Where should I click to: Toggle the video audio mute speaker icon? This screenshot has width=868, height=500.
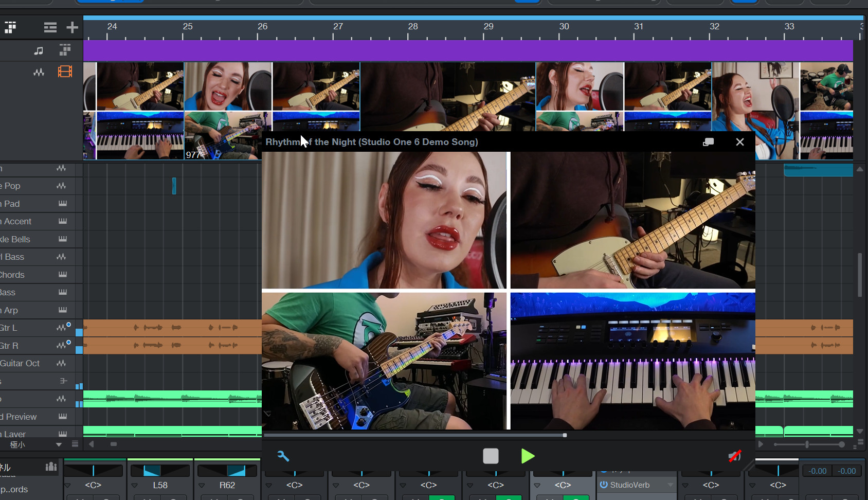(735, 456)
